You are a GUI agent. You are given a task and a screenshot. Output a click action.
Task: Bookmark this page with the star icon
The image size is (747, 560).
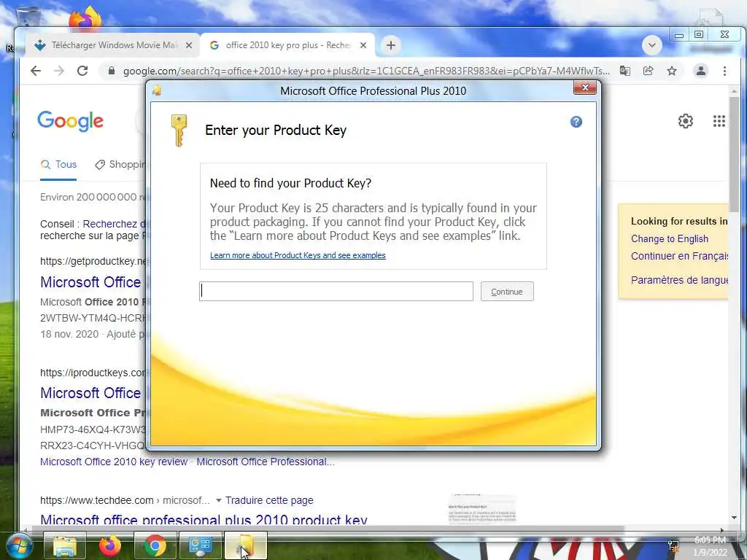(x=672, y=71)
